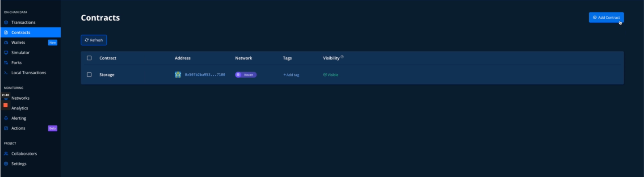Click the address 0x507b2ba953...7100

(205, 75)
